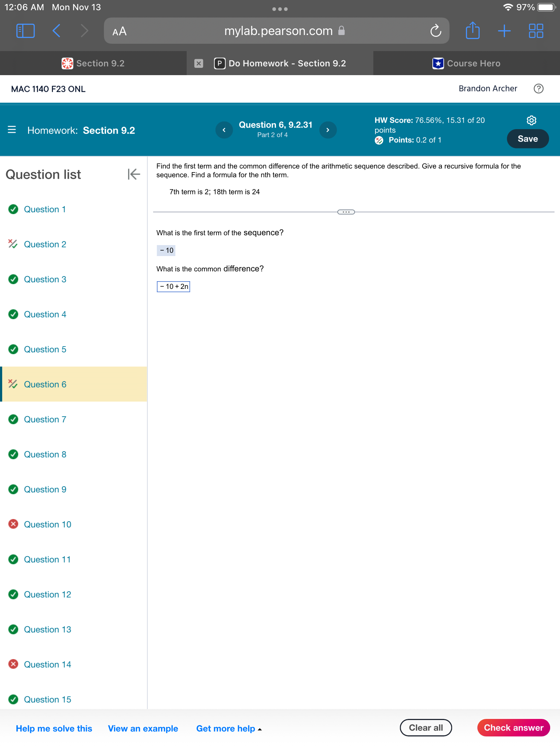Open Help me solve this
560x747 pixels.
coord(54,728)
